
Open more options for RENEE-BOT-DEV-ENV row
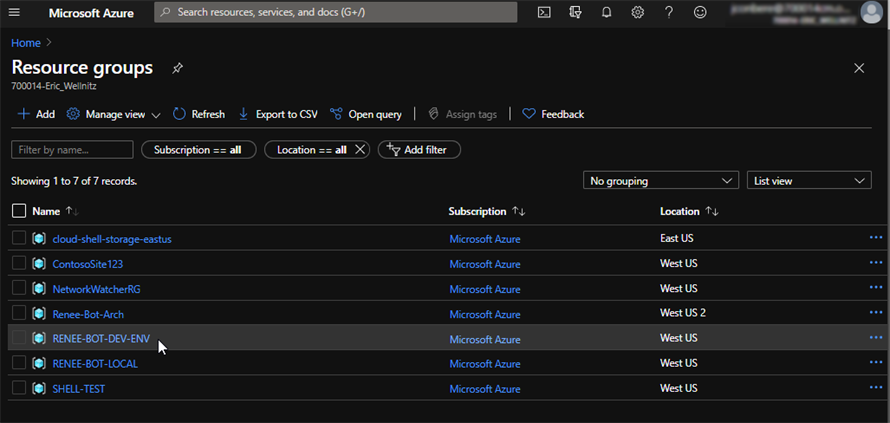tap(876, 337)
